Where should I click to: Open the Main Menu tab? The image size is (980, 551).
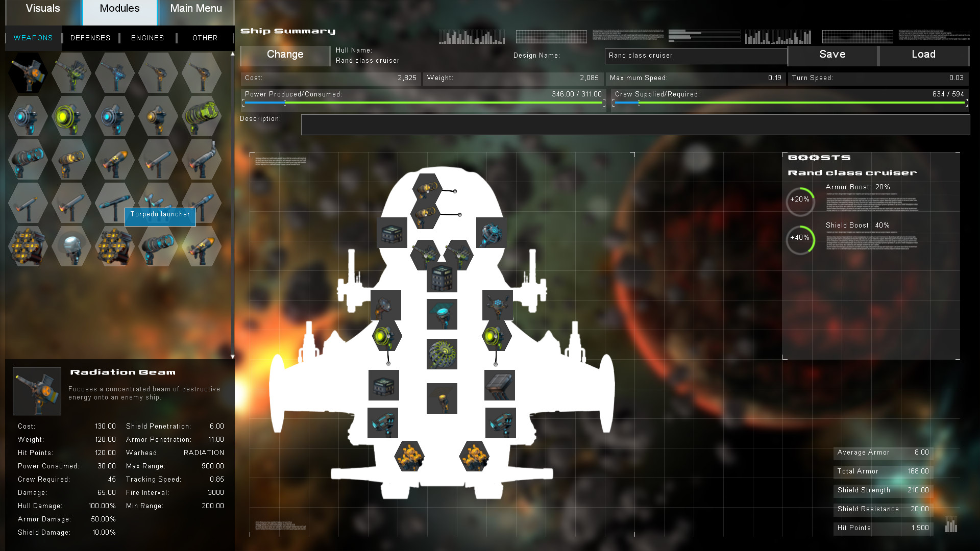pos(196,8)
